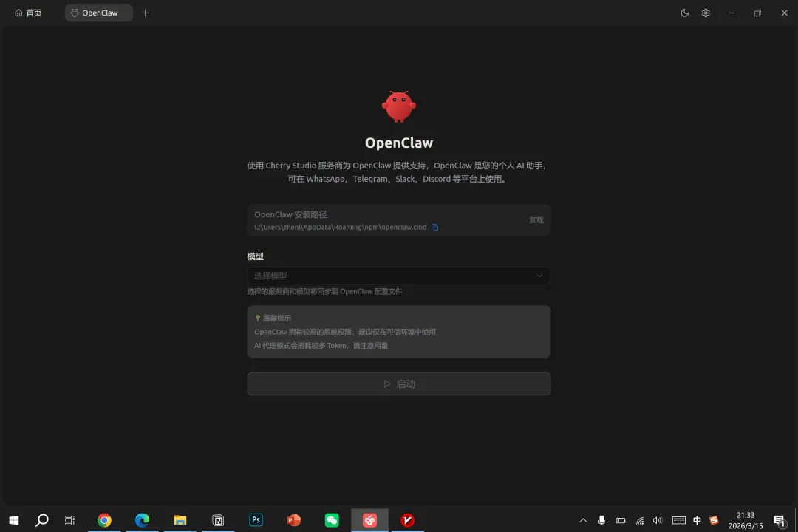This screenshot has height=532, width=798.
Task: Open the clock showing 21:33
Action: coord(745,520)
